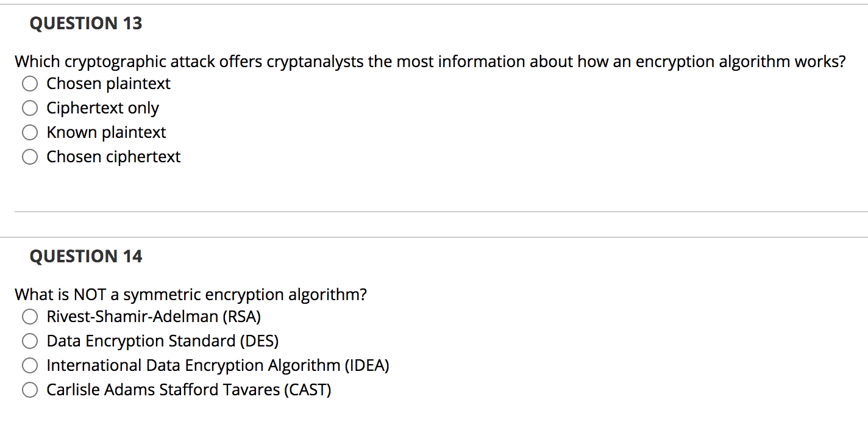Click the QUESTION 13 heading
This screenshot has height=427, width=868.
coord(85,23)
